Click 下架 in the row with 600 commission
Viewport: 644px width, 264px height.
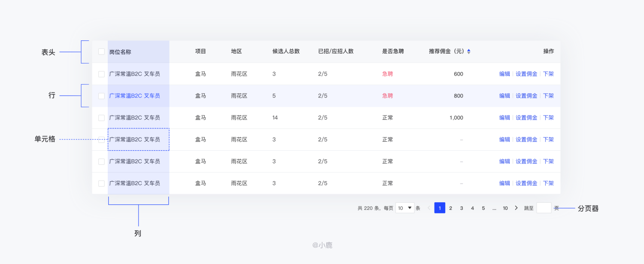[x=548, y=74]
